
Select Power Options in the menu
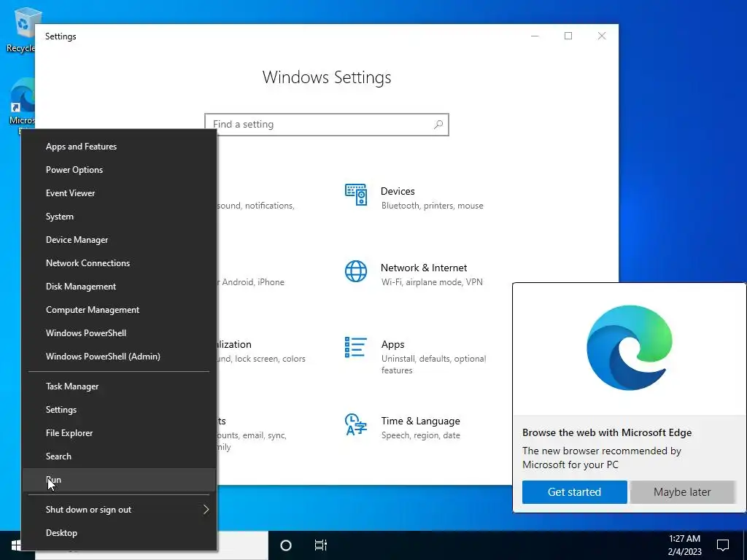point(119,169)
